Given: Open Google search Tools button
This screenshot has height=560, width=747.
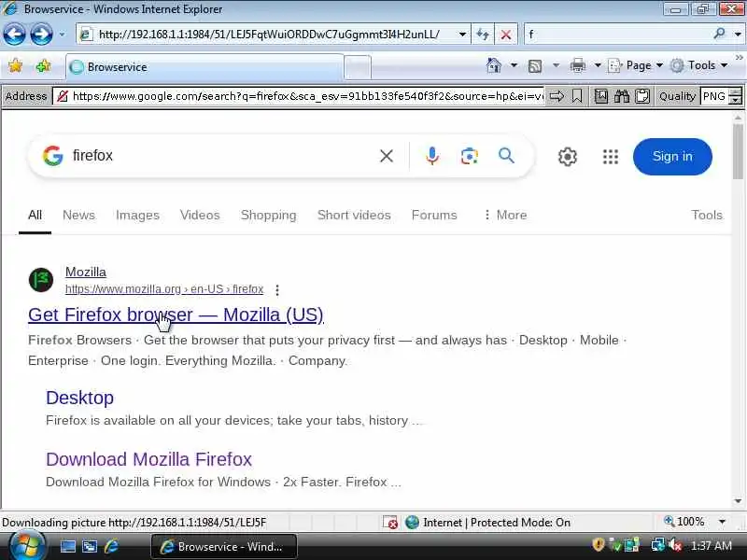Looking at the screenshot, I should [x=707, y=216].
